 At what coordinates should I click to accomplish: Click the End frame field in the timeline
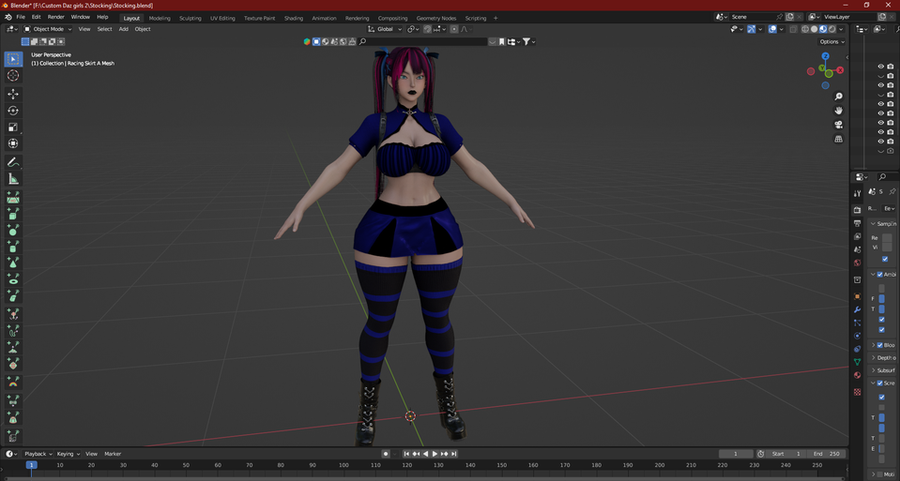click(x=827, y=454)
